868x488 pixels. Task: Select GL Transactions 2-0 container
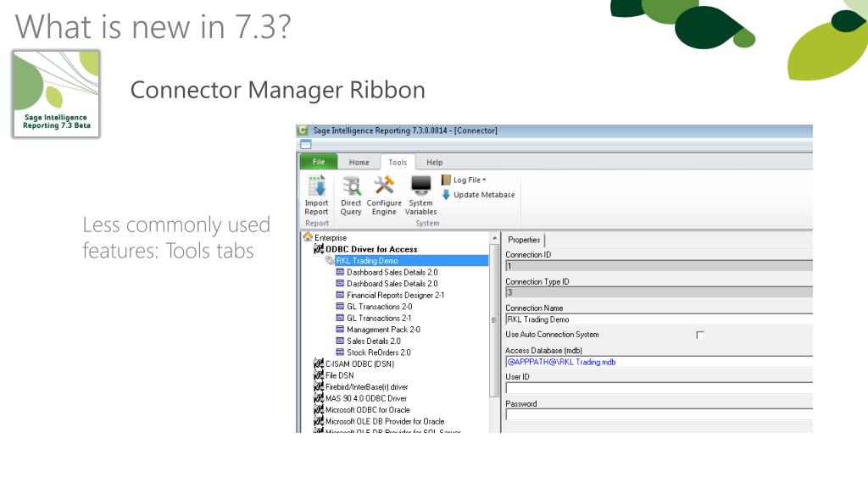(379, 307)
